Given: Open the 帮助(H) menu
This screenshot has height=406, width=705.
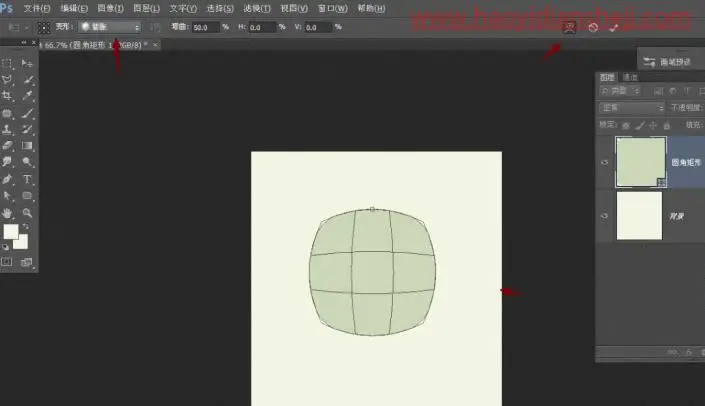Looking at the screenshot, I should (371, 9).
